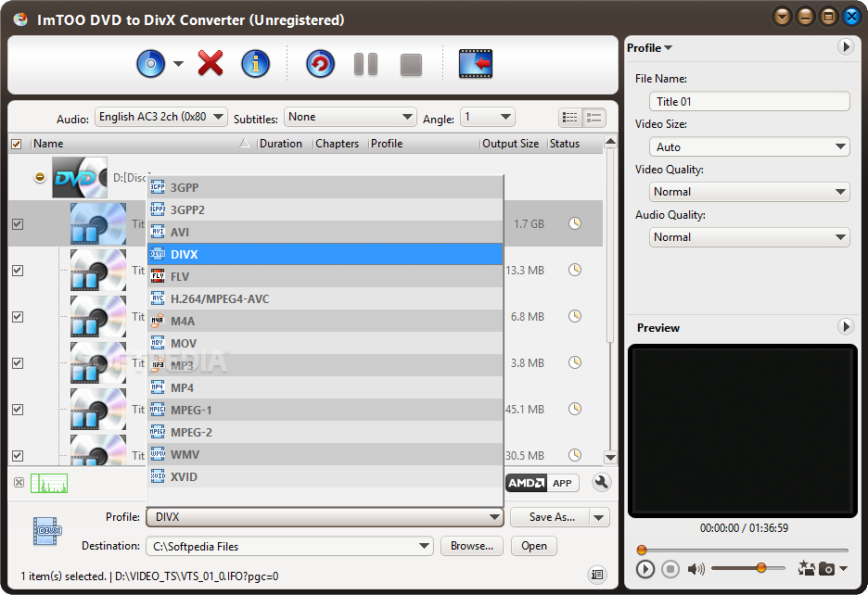This screenshot has height=595, width=868.
Task: Start conversion with the circular arrow icon
Action: point(320,64)
